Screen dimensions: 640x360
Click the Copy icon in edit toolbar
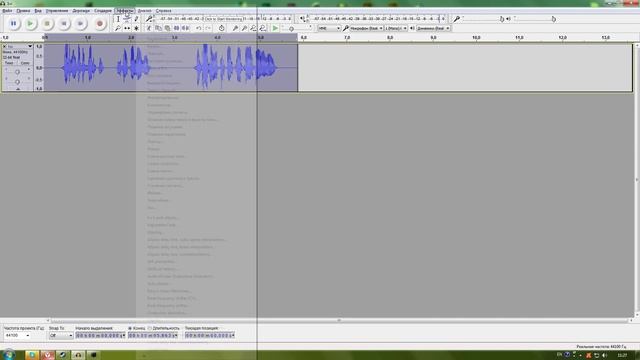[158, 28]
